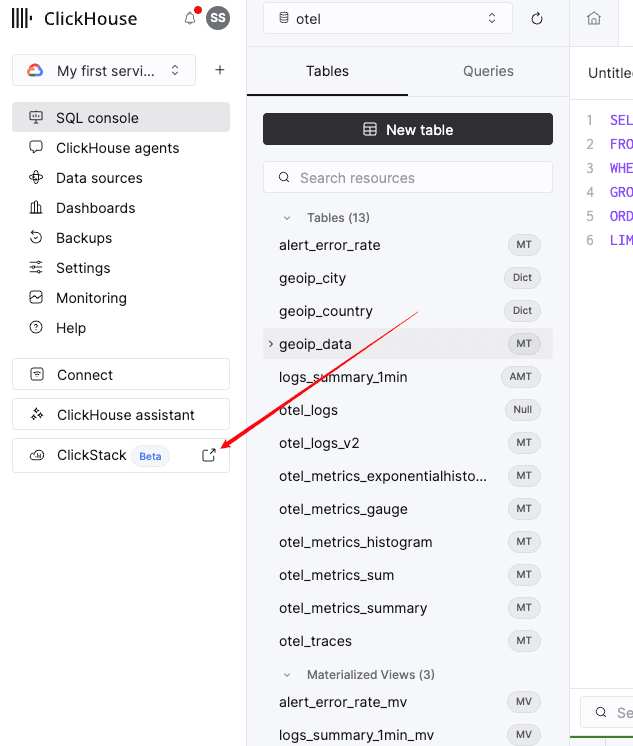633x746 pixels.
Task: Select logs_summary_1min_mv materialized view
Action: click(408, 735)
